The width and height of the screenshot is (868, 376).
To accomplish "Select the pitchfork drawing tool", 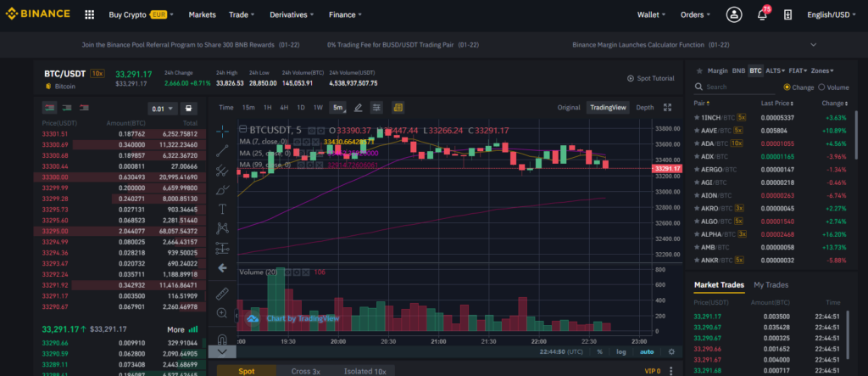I will 222,170.
